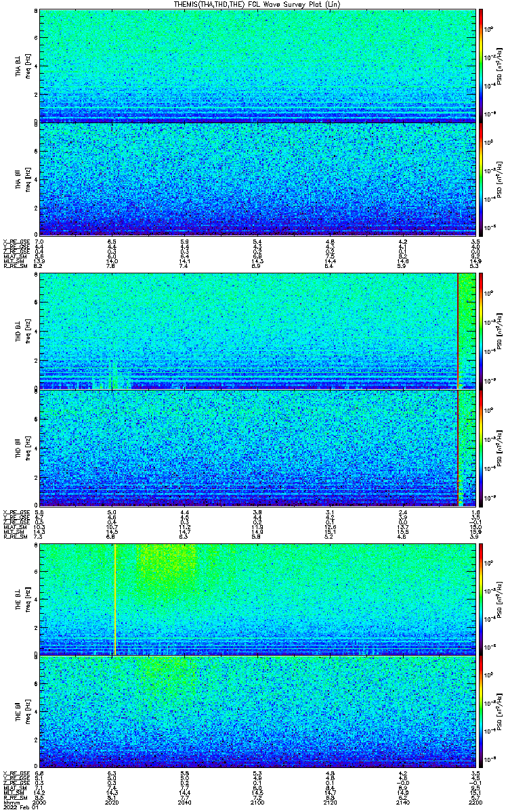Click the THA B-parallel freq [Hz] axis label
Screen dimensions: 508x812
coord(27,179)
